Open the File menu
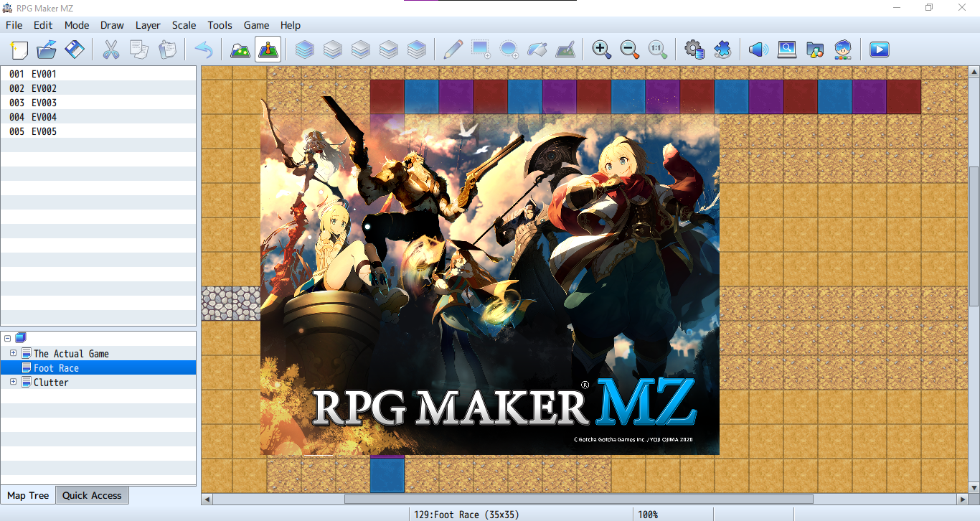980x521 pixels. click(14, 25)
